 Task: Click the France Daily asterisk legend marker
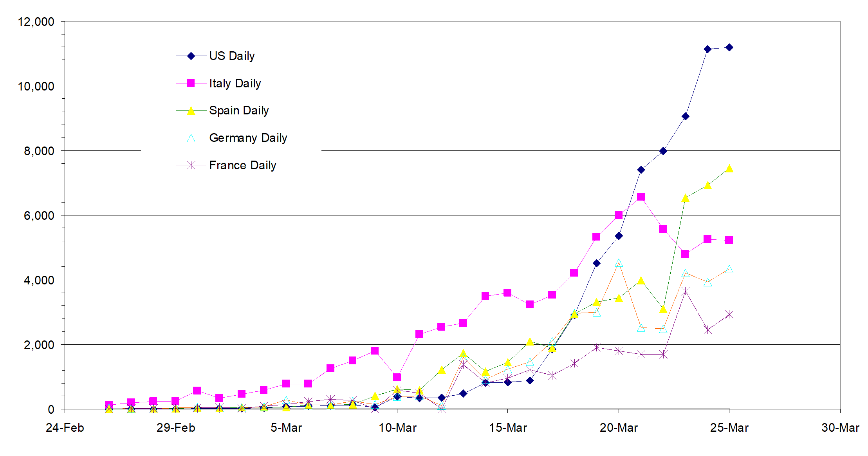coord(191,165)
